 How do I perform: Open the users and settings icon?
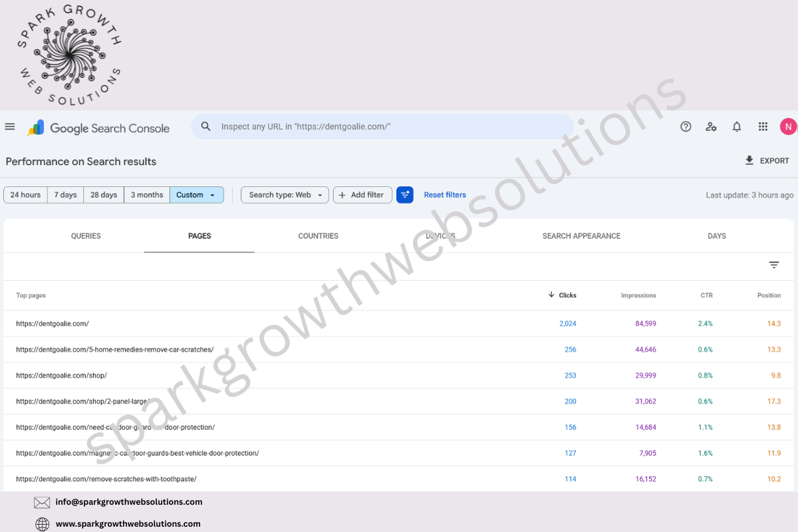coord(711,126)
